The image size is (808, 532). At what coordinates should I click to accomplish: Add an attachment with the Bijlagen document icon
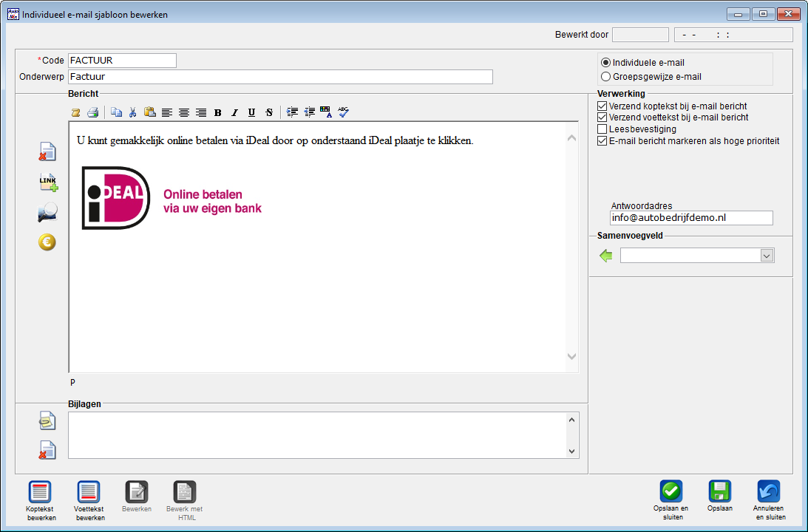[47, 420]
